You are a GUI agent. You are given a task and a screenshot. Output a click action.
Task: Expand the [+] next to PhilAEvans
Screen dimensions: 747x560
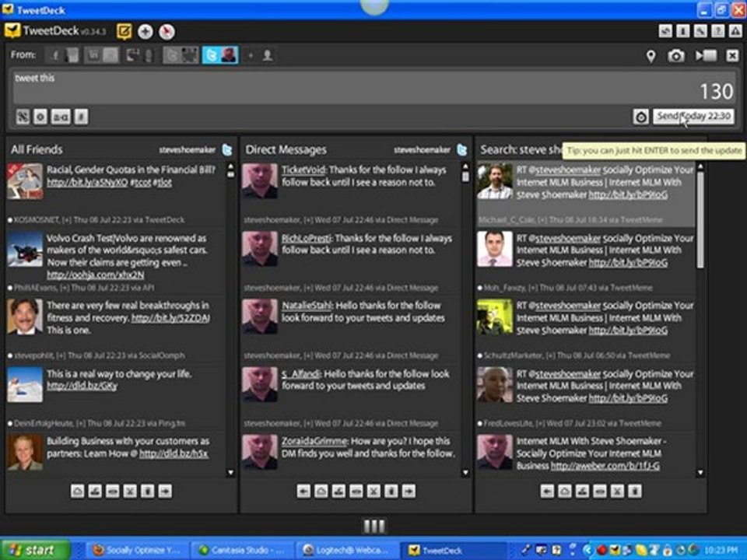[x=65, y=288]
